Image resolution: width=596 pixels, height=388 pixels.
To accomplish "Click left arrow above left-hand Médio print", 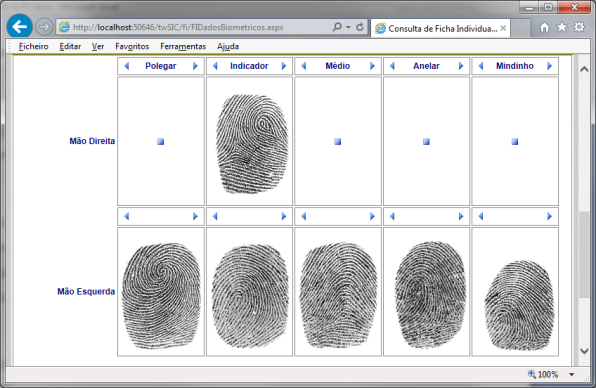I will [304, 217].
